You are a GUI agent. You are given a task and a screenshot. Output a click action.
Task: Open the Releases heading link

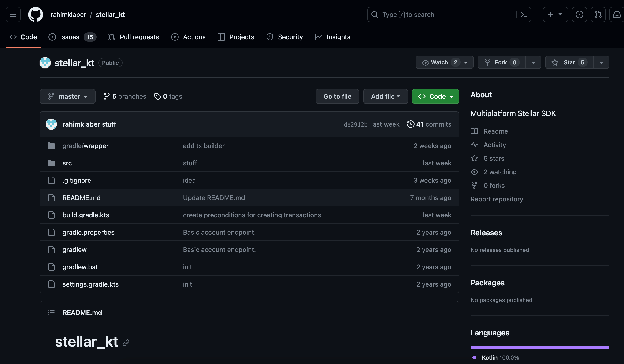coord(486,233)
